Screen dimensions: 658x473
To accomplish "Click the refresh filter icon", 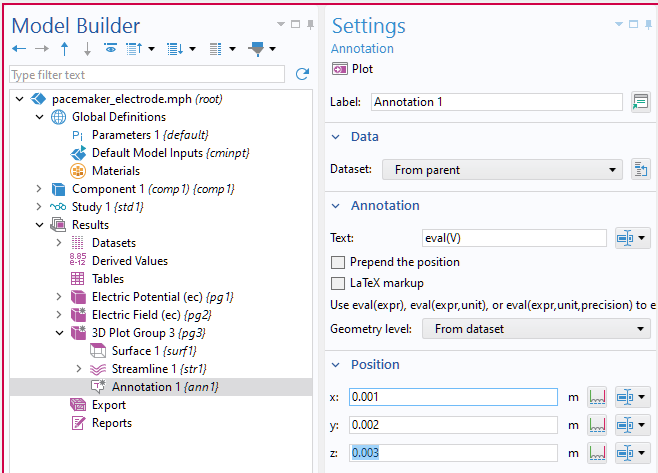I will click(x=303, y=75).
